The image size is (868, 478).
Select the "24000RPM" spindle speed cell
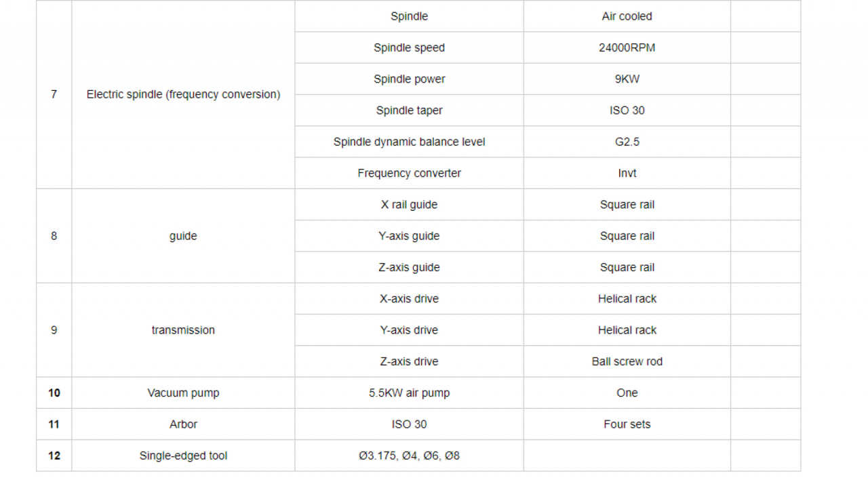(627, 47)
